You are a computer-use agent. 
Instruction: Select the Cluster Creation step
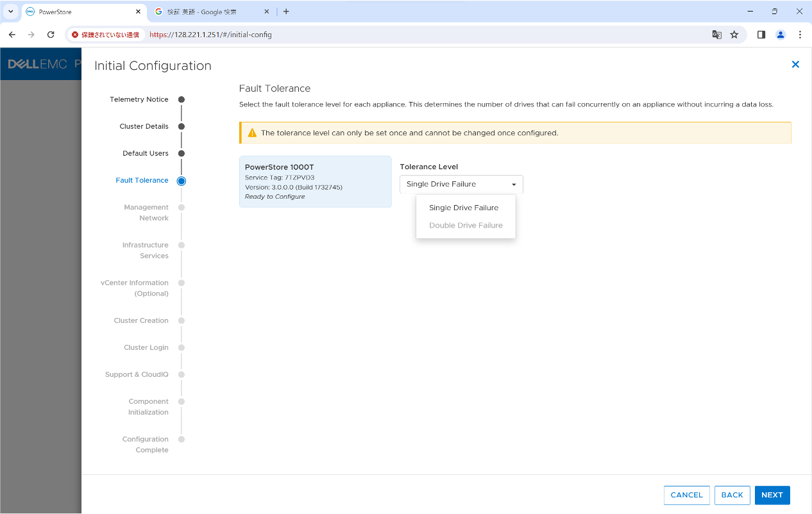141,320
